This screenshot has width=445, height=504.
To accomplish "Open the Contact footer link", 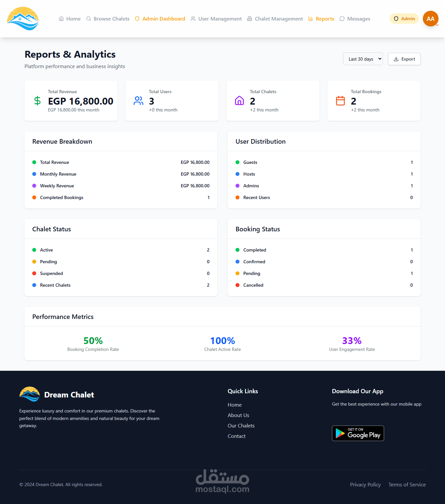I will (x=237, y=436).
